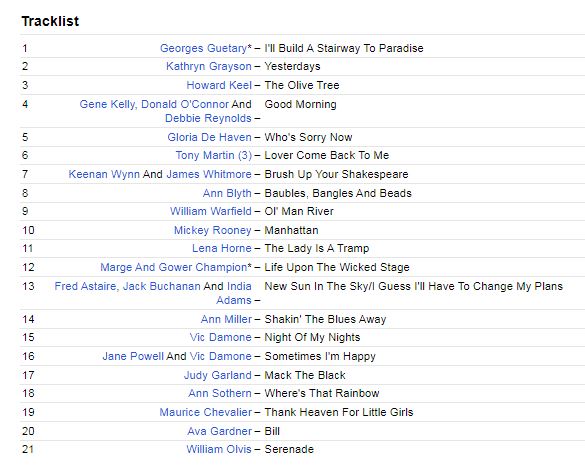Open William Warfield's artist page
585x474 pixels.
click(x=211, y=211)
